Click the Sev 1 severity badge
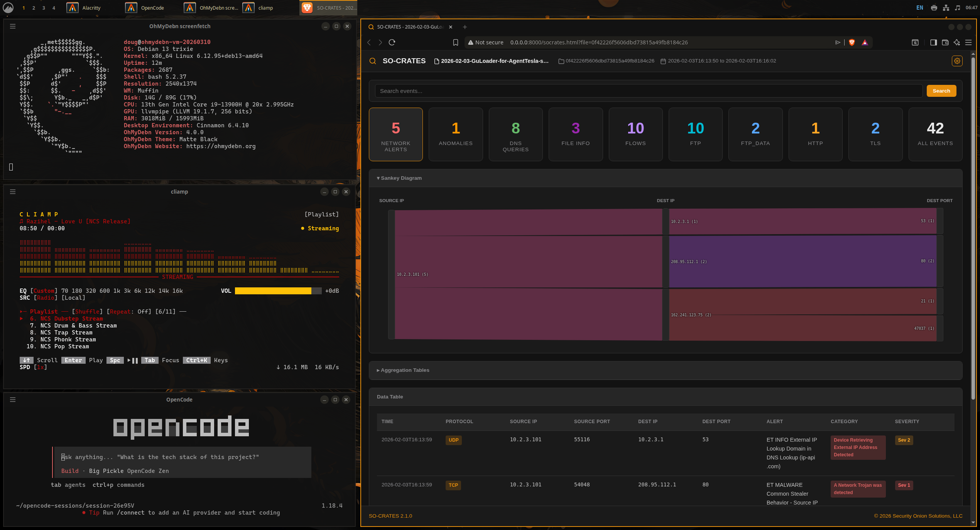980x530 pixels. pos(904,485)
